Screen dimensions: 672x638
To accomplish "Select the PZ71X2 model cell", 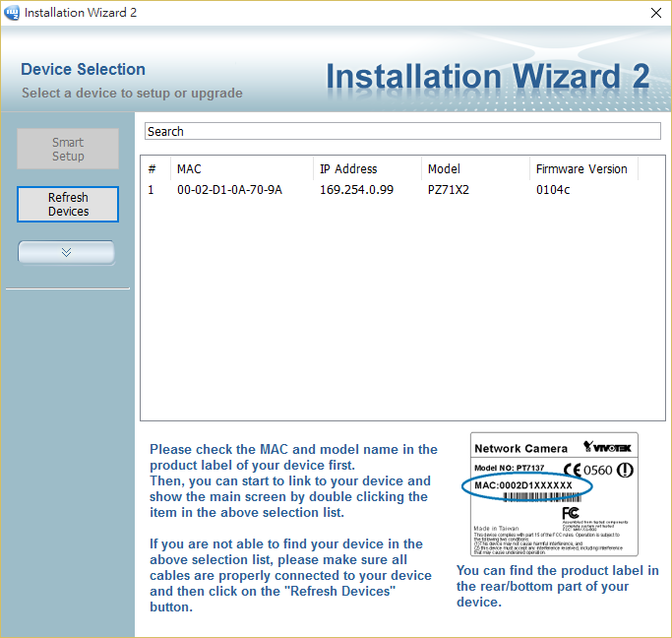I will click(x=449, y=189).
